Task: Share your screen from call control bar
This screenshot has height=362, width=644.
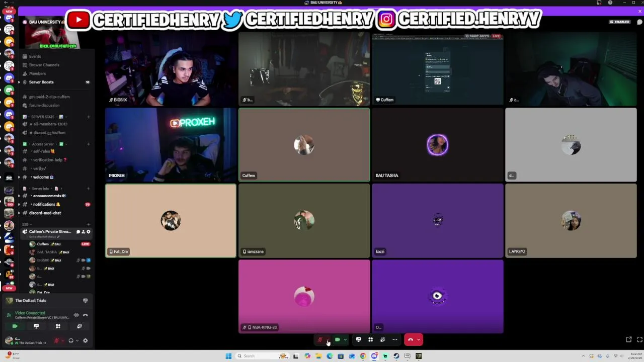Action: pos(358,339)
